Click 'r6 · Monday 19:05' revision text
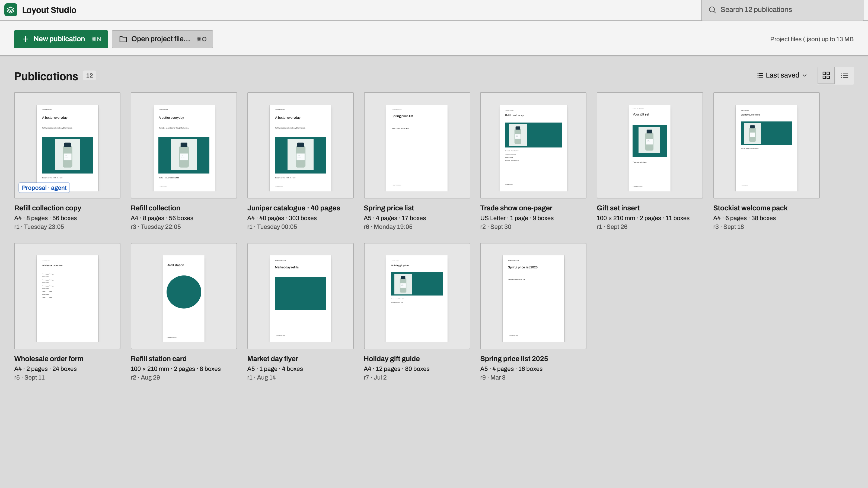Screen dimensions: 868x488 pyautogui.click(x=388, y=227)
